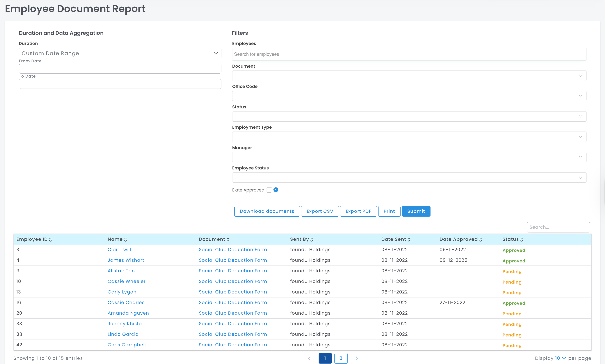Go to previous page arrow
Image resolution: width=605 pixels, height=364 pixels.
point(309,358)
